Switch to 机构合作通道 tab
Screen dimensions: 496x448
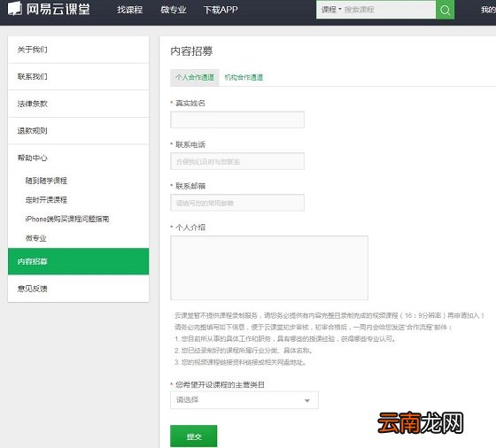click(x=244, y=77)
